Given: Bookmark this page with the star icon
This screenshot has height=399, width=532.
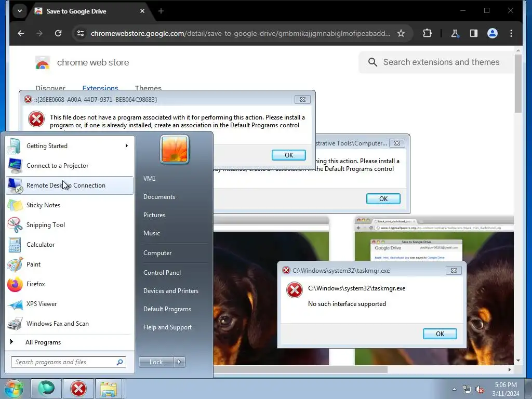Looking at the screenshot, I should (x=401, y=33).
